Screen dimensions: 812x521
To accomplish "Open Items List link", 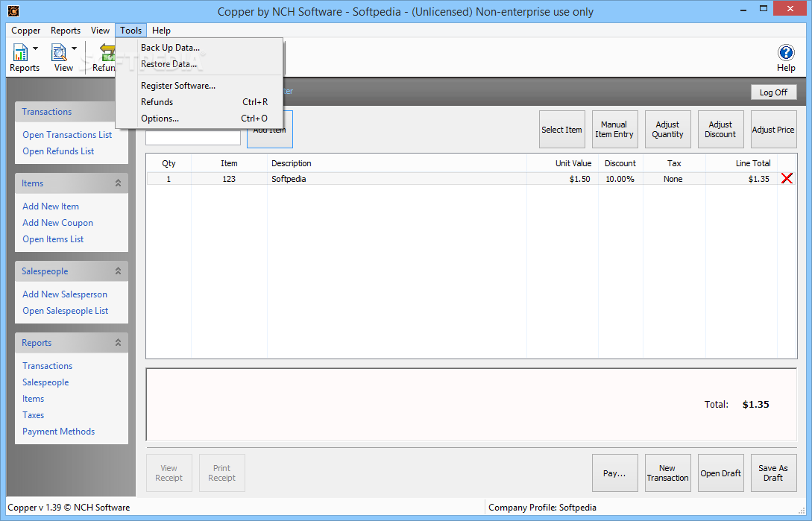I will pos(53,239).
